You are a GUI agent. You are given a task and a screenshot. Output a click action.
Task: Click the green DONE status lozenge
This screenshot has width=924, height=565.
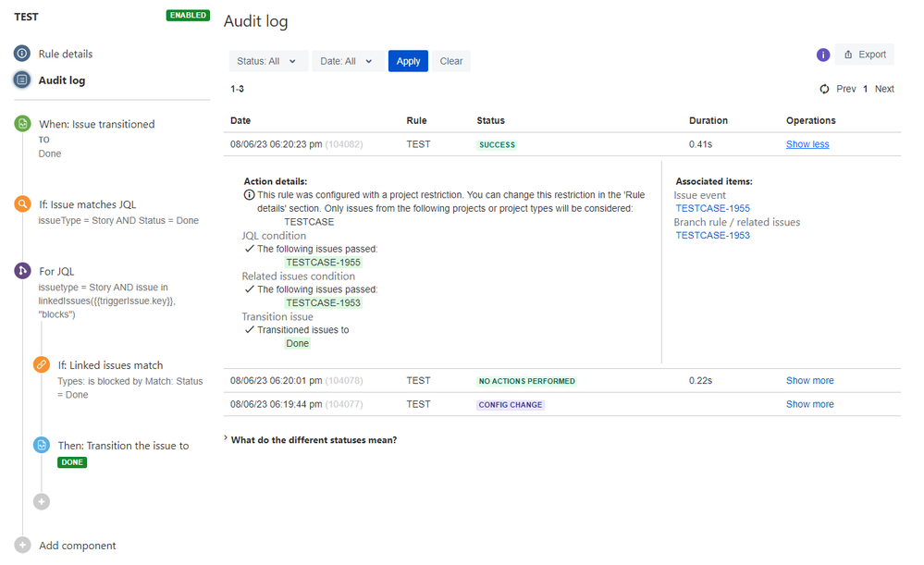point(72,462)
